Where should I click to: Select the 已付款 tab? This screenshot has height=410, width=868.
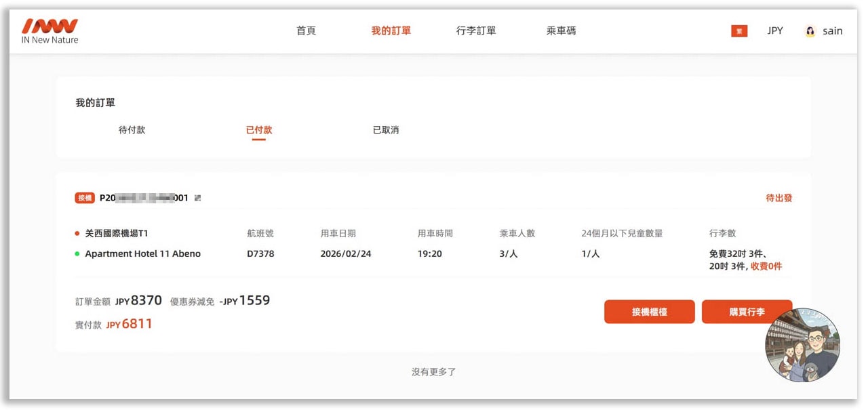(259, 129)
